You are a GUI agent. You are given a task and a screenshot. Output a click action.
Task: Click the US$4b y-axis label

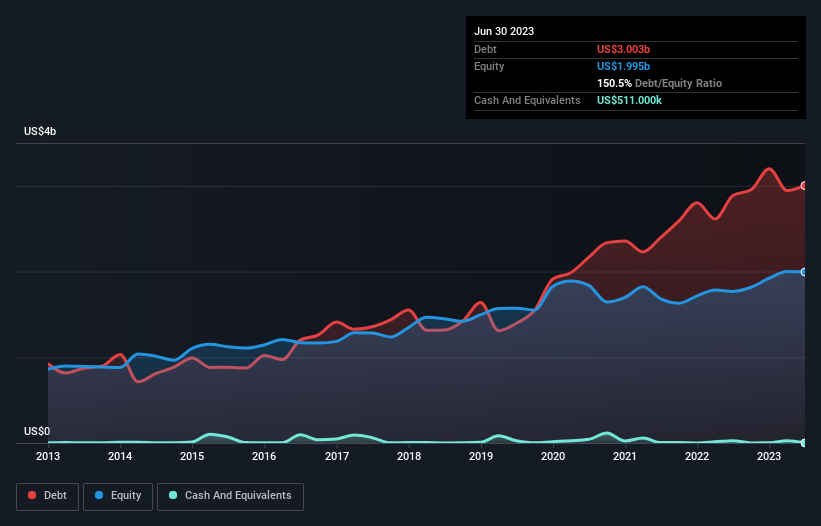pyautogui.click(x=40, y=131)
